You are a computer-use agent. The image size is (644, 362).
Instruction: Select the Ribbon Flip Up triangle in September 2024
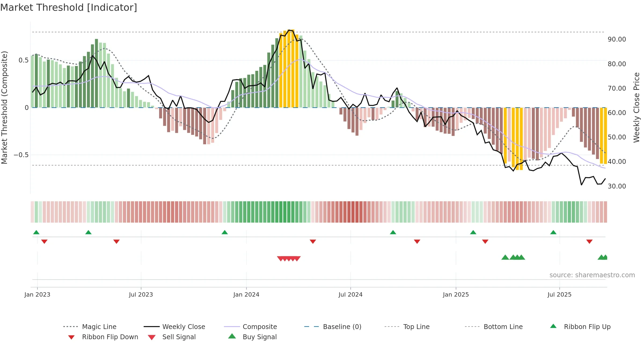(x=393, y=232)
